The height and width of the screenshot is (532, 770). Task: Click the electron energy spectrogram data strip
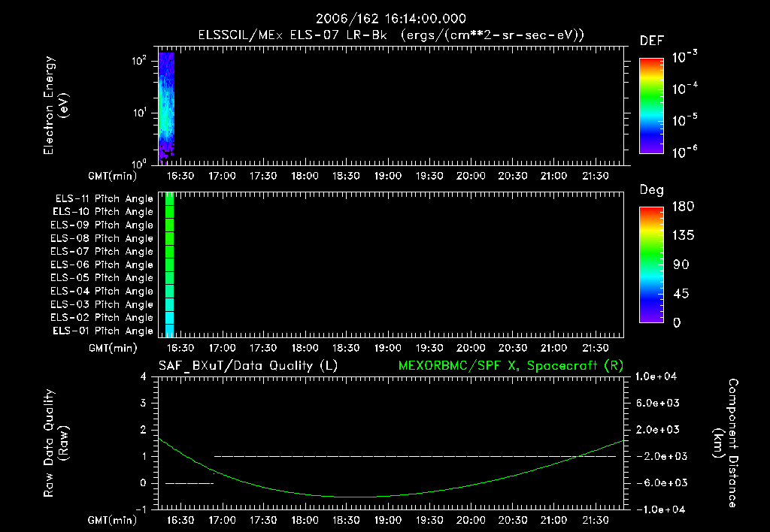coord(166,108)
